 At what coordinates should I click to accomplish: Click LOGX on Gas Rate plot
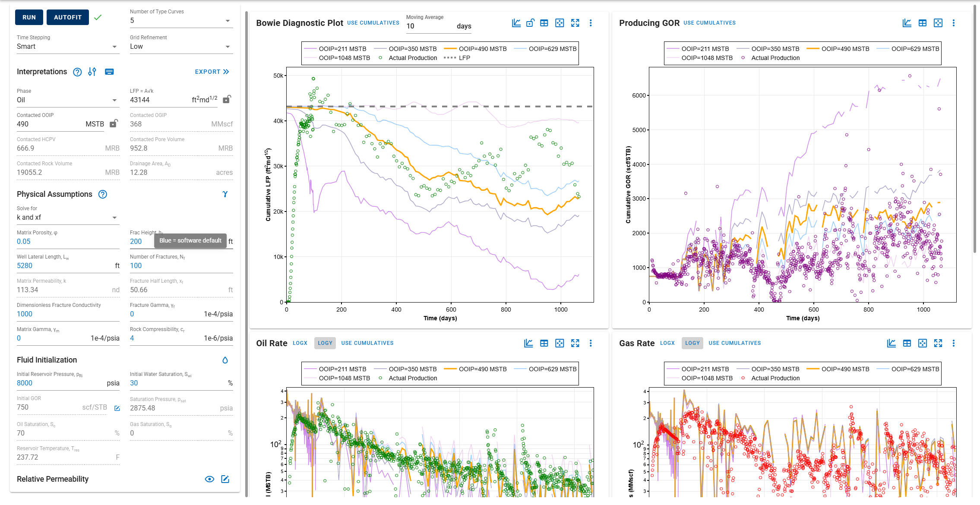coord(667,343)
